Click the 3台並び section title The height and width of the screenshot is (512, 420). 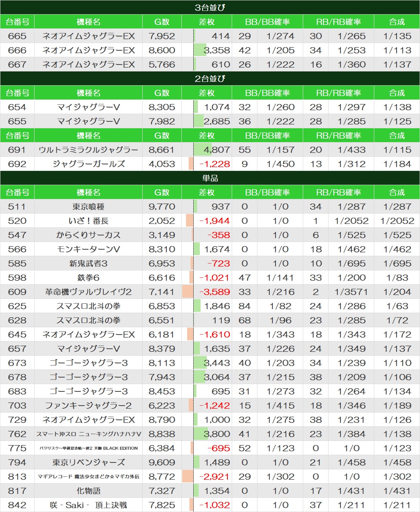(x=210, y=7)
